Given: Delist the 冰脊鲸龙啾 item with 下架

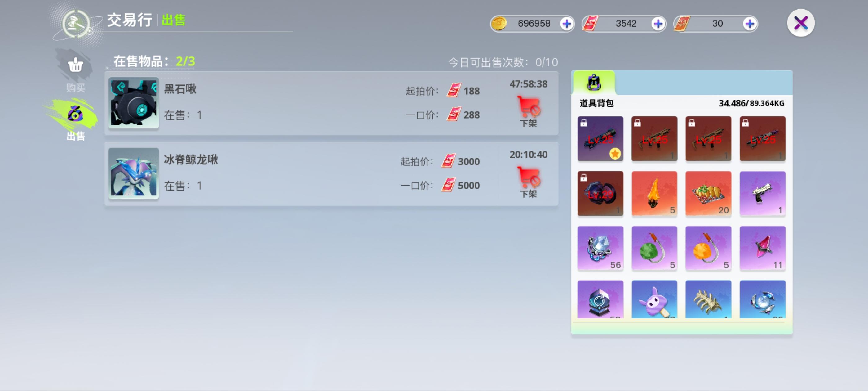Looking at the screenshot, I should (x=528, y=182).
